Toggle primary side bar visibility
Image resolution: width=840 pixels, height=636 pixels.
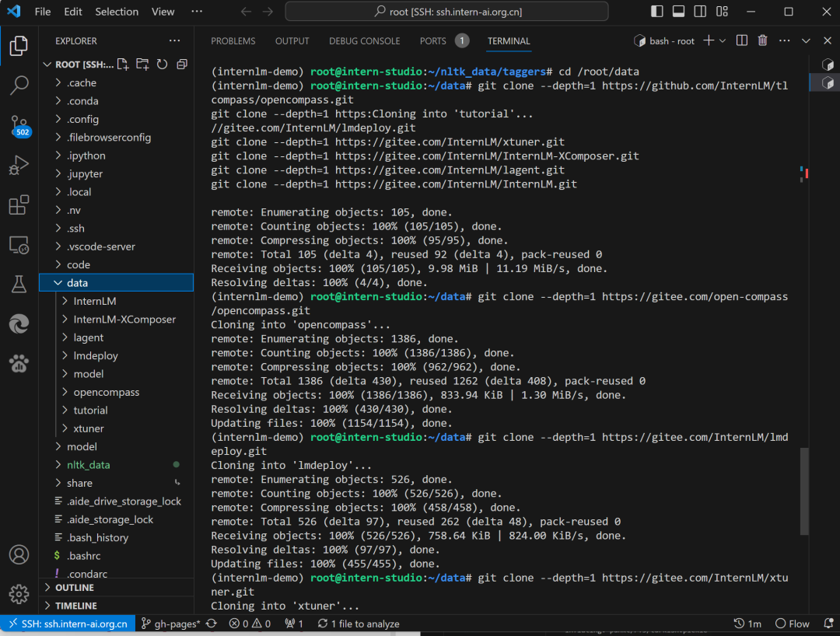tap(656, 11)
